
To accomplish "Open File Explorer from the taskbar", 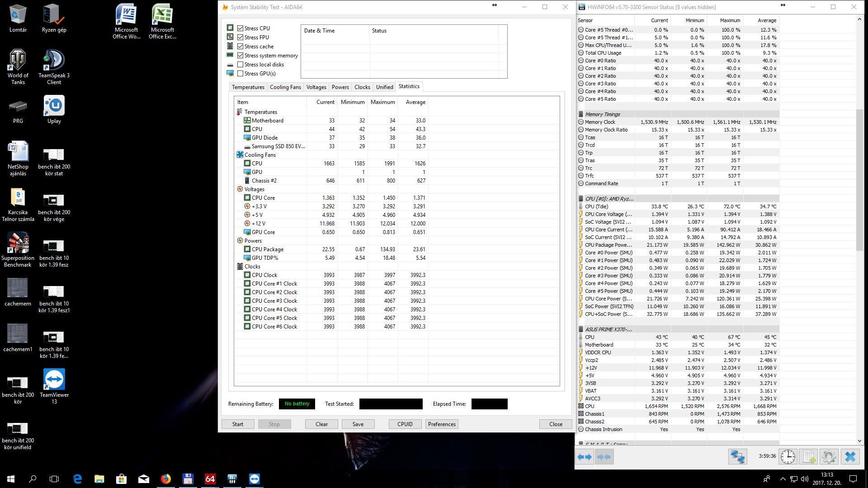I will click(x=99, y=479).
